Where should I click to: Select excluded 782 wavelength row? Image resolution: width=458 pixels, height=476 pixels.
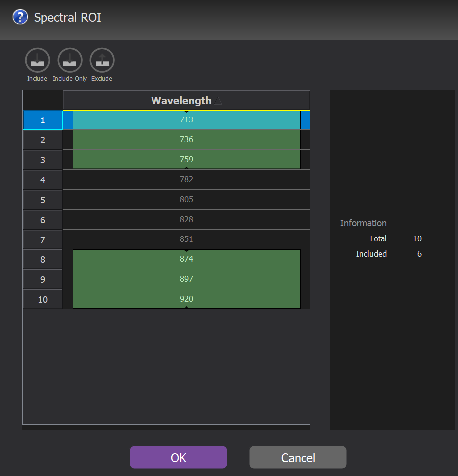(x=186, y=180)
